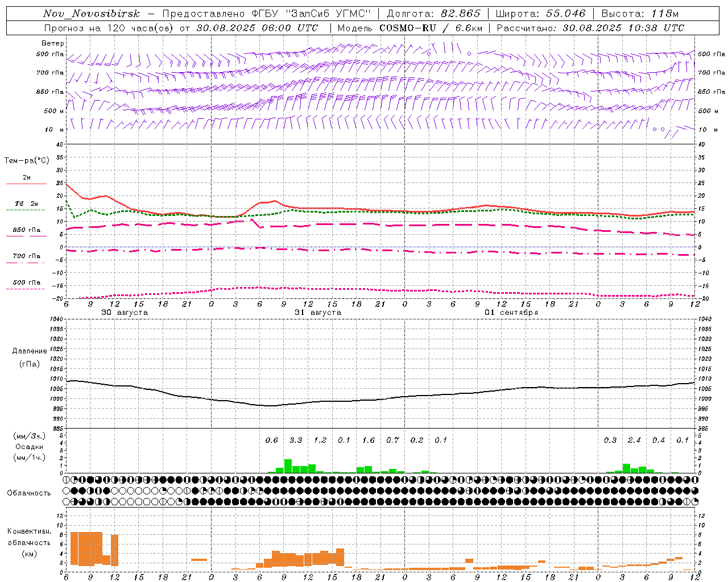Select the Долгота: 82.865 value
This screenshot has height=582, width=728.
point(433,14)
